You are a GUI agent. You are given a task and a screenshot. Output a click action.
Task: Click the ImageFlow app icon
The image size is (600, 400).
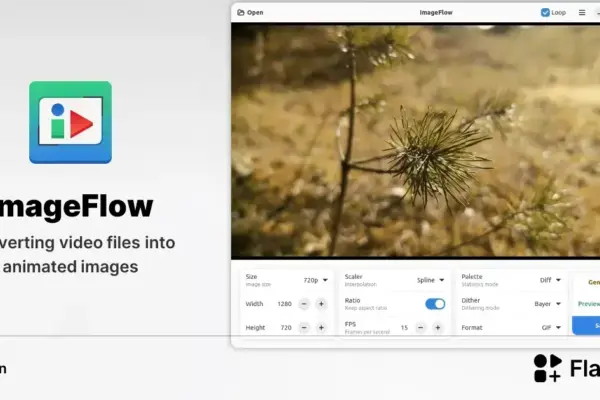point(70,122)
